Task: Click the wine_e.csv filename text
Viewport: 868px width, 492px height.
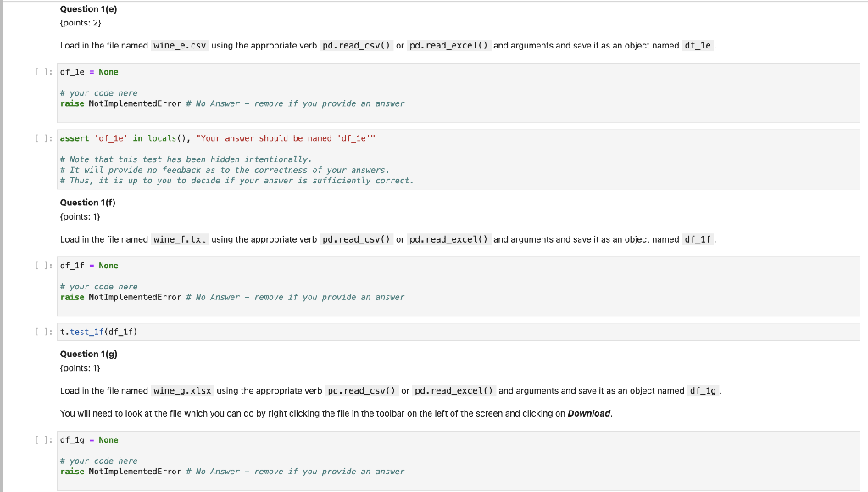Action: [x=180, y=46]
